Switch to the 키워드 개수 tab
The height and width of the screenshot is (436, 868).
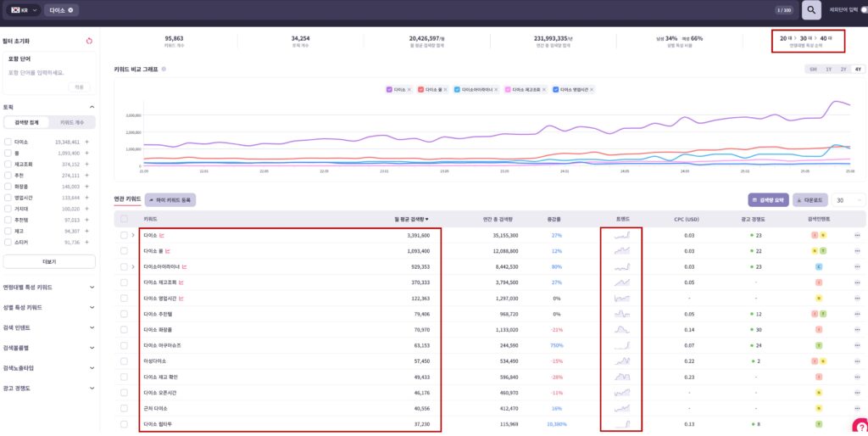pyautogui.click(x=71, y=122)
